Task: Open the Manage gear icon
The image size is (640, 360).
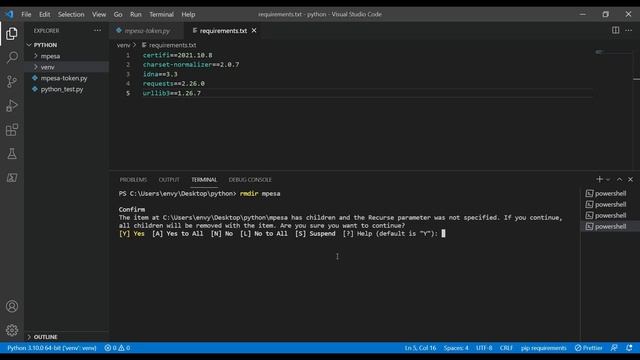Action: [x=12, y=330]
